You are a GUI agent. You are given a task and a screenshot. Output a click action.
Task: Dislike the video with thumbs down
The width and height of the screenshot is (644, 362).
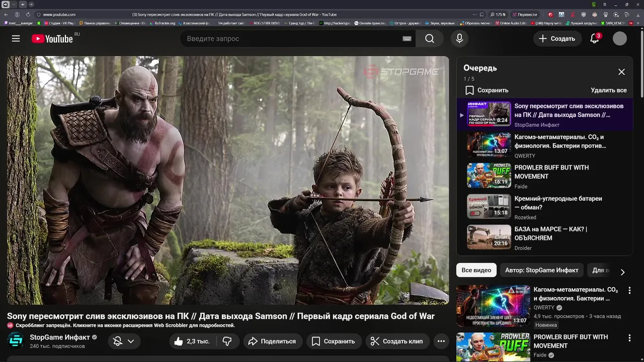pyautogui.click(x=227, y=341)
